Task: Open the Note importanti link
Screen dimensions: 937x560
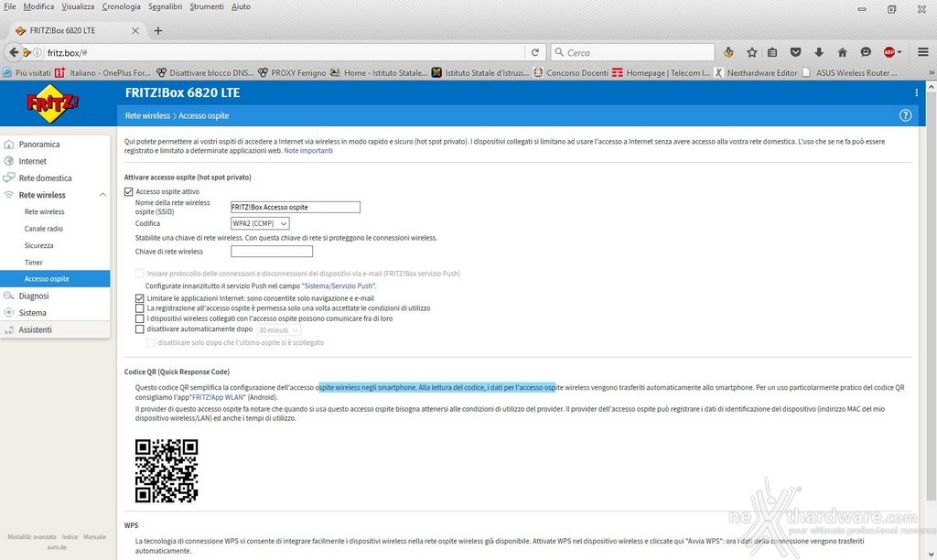Action: coord(308,151)
